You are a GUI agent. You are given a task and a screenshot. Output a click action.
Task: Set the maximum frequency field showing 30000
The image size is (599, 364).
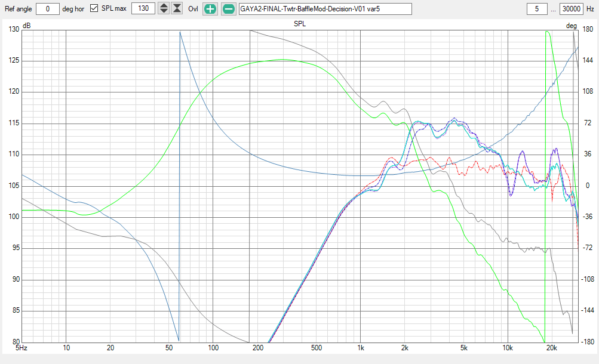point(572,9)
